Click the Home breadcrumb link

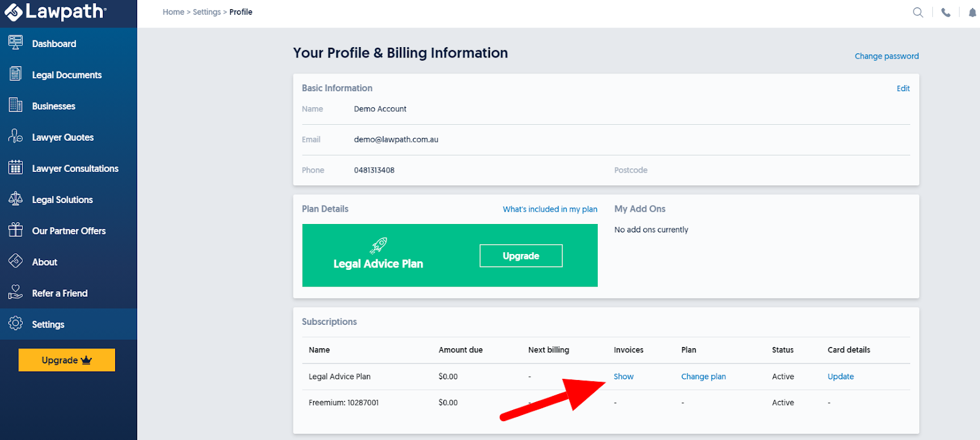click(173, 12)
